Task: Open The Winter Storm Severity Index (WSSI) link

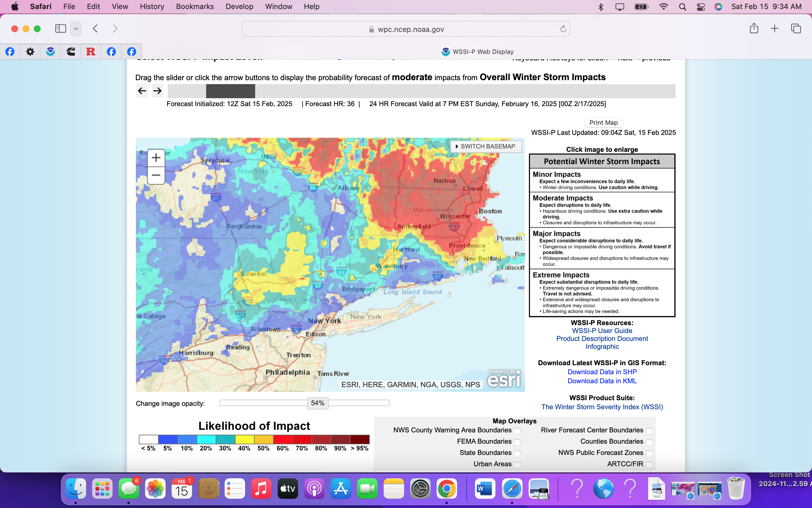Action: pyautogui.click(x=602, y=407)
